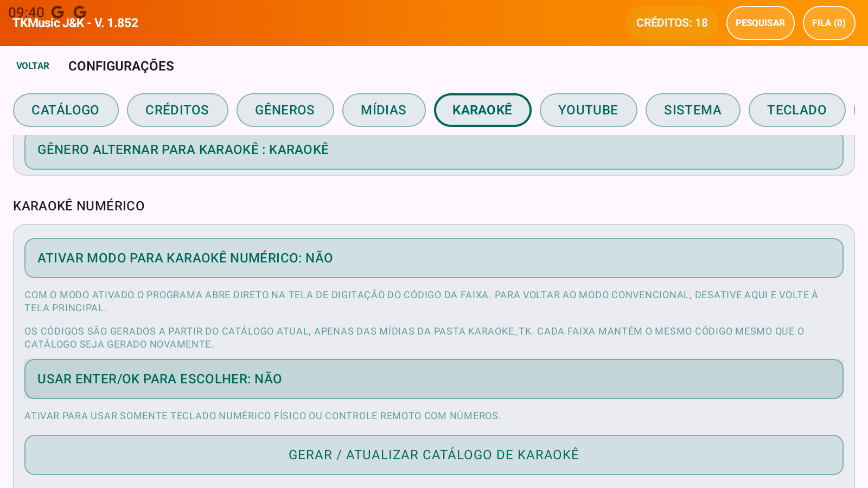The image size is (868, 488).
Task: Click GERAR / ATUALIZAR CATÁLOGO DE KARAOKÊ
Action: click(x=434, y=455)
